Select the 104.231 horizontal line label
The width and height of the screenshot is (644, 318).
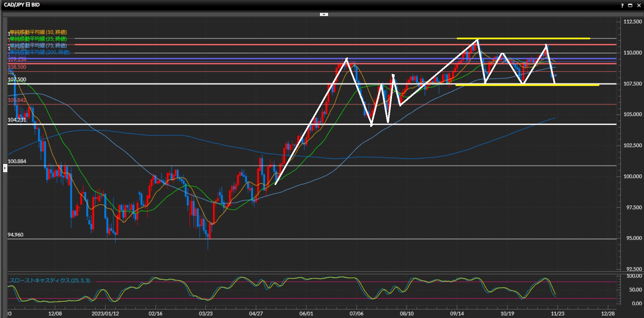click(17, 120)
